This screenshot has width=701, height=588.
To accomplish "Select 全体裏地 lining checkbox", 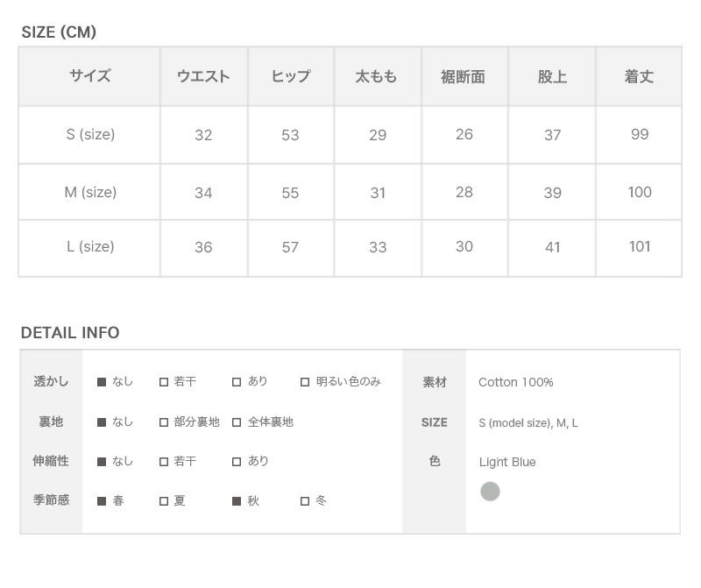I will 237,422.
